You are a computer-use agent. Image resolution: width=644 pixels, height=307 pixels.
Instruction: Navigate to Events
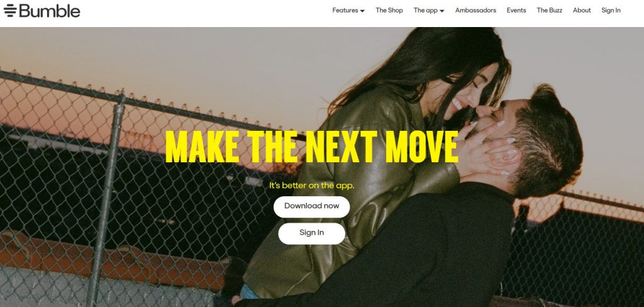point(516,10)
